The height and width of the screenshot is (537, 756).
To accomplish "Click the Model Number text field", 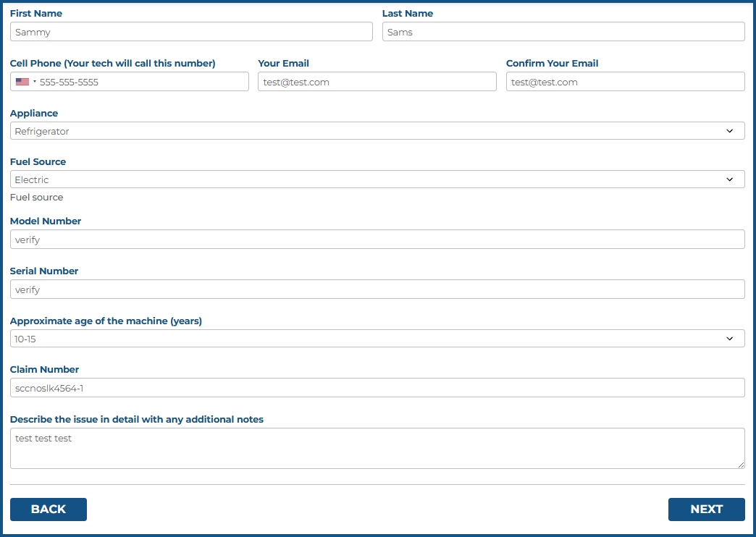I will click(x=377, y=240).
